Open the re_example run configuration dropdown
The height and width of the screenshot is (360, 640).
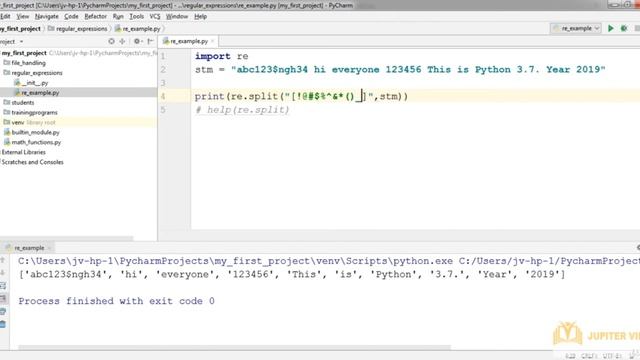(x=576, y=28)
